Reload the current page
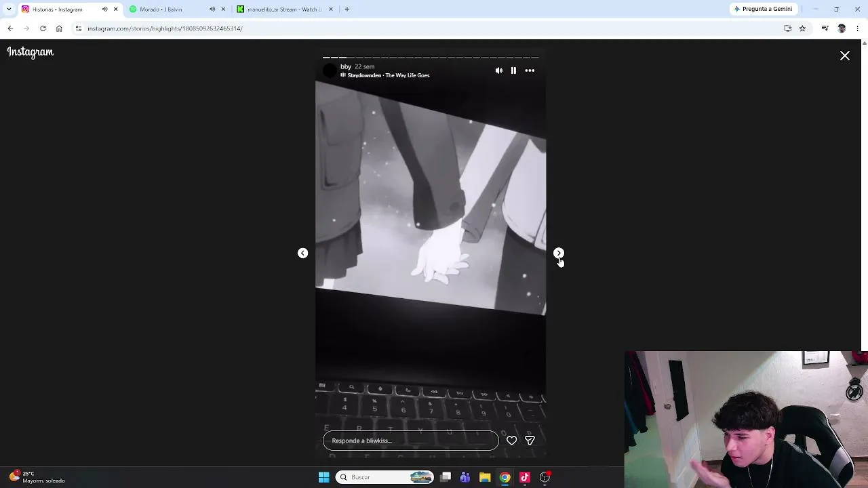Image resolution: width=868 pixels, height=488 pixels. 43,28
